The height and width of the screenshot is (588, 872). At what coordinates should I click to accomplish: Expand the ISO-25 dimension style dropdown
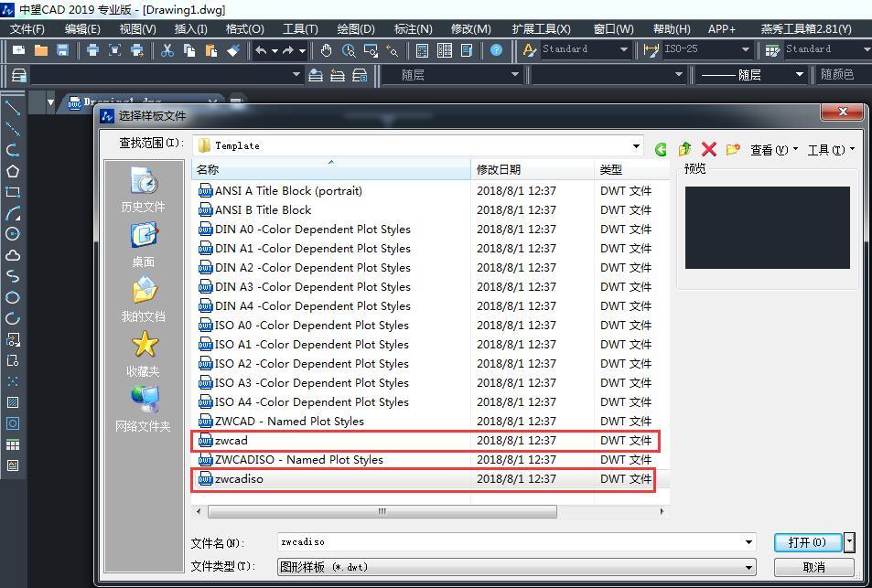coord(745,50)
